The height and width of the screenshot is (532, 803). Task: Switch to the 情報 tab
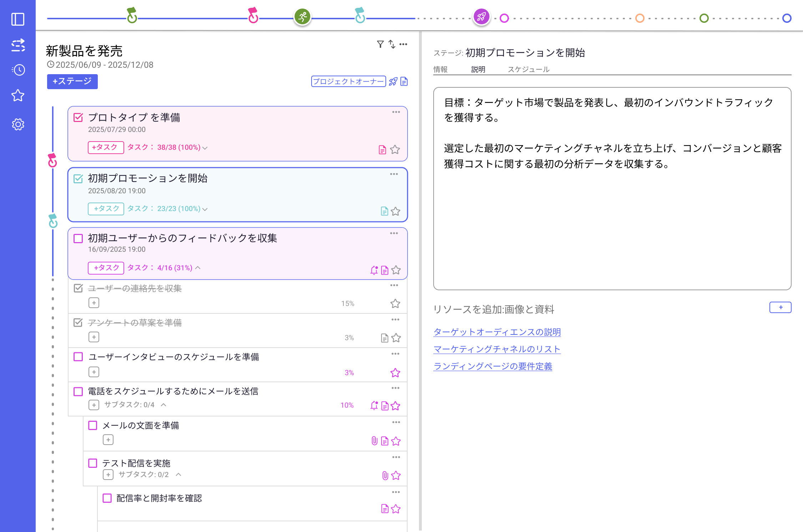tap(440, 69)
